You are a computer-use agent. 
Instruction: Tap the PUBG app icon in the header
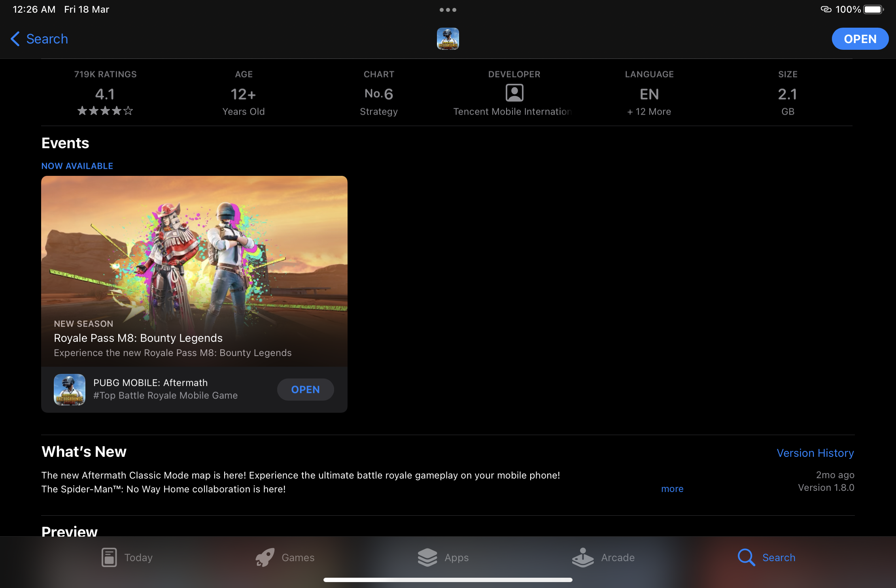448,39
